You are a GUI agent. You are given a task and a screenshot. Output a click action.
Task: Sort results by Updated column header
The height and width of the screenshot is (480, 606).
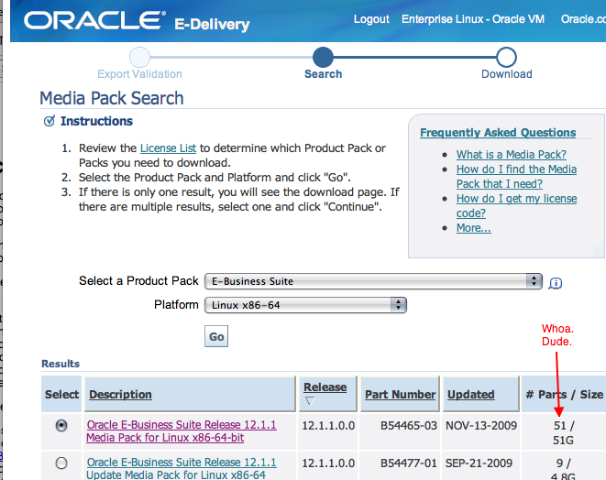[x=470, y=395]
